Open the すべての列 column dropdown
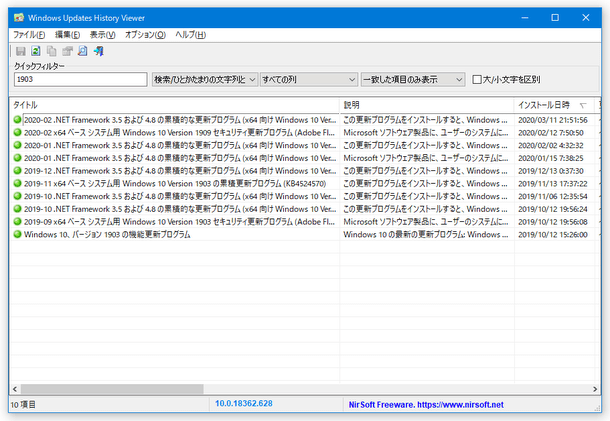Screen dimensions: 610x421 pos(309,79)
